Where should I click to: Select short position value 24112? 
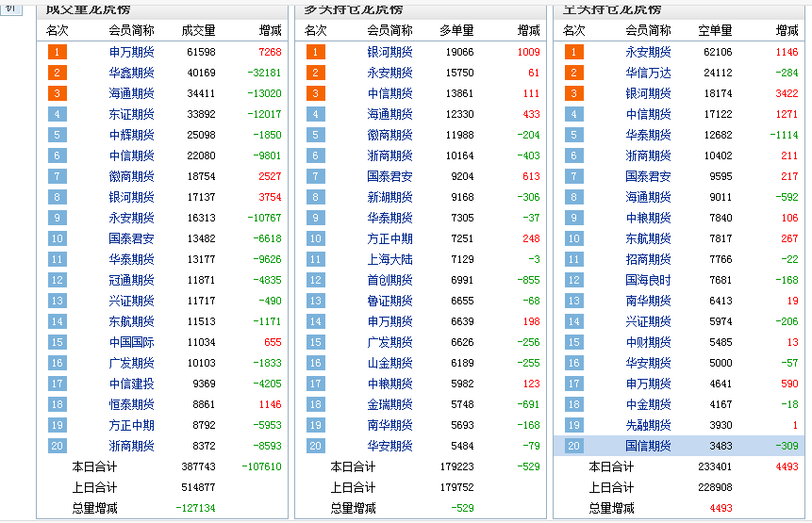click(719, 73)
